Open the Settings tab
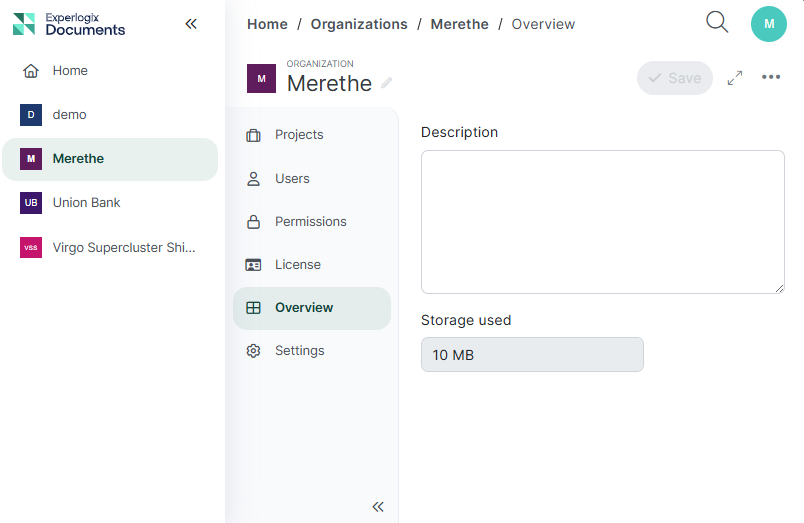The image size is (804, 523). pos(312,351)
